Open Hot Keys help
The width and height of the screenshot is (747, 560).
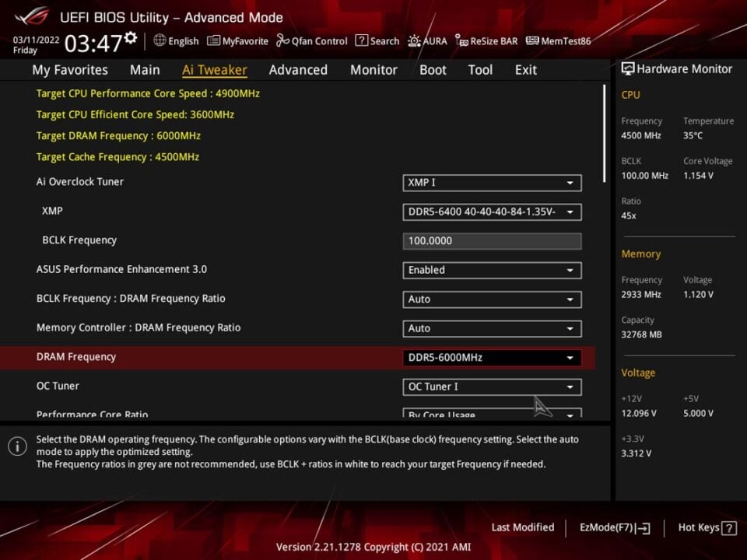tap(707, 528)
